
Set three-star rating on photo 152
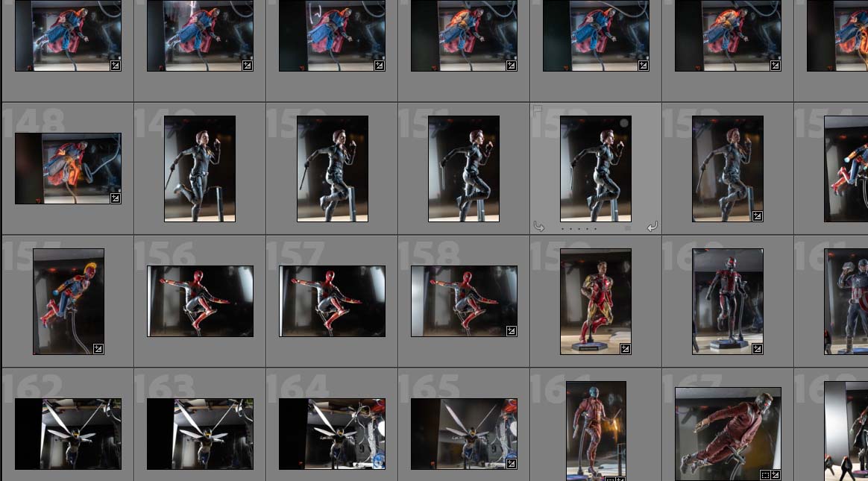click(579, 229)
